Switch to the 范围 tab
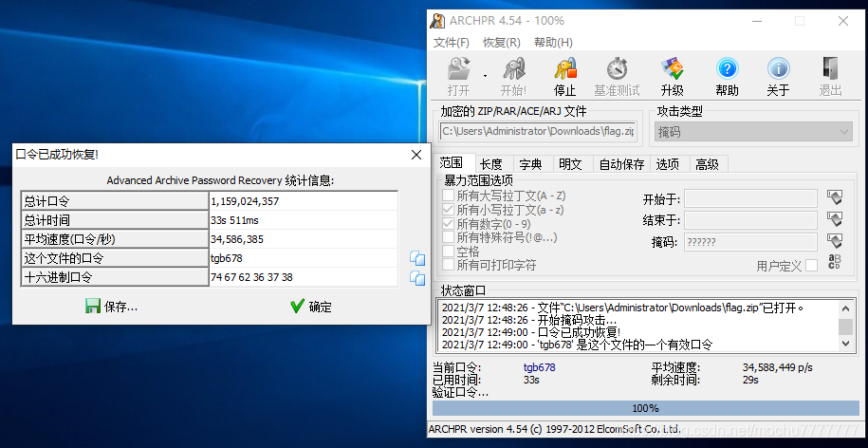Image resolution: width=868 pixels, height=448 pixels. (452, 163)
